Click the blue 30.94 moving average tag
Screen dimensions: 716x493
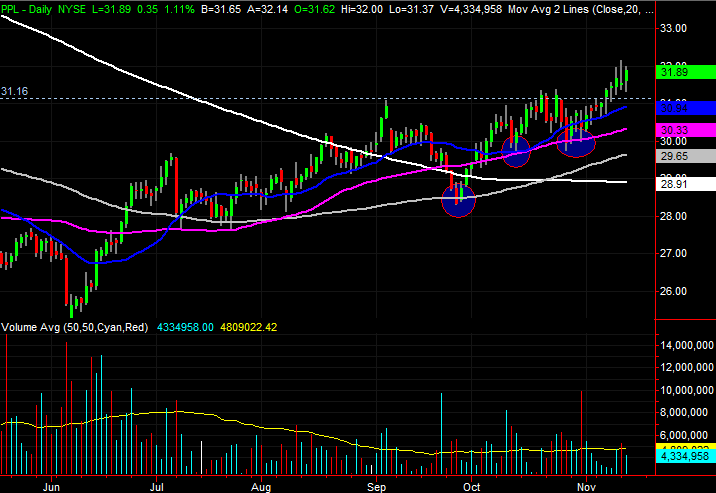point(685,108)
